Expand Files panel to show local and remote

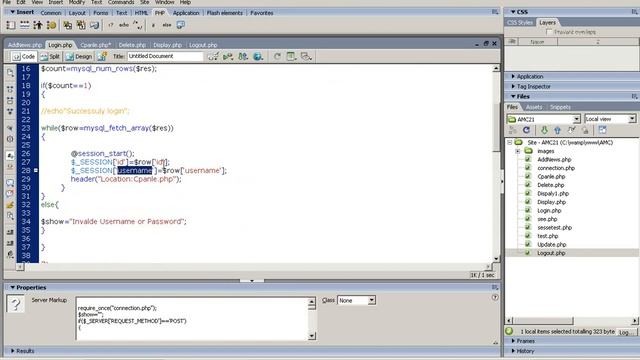[x=602, y=130]
